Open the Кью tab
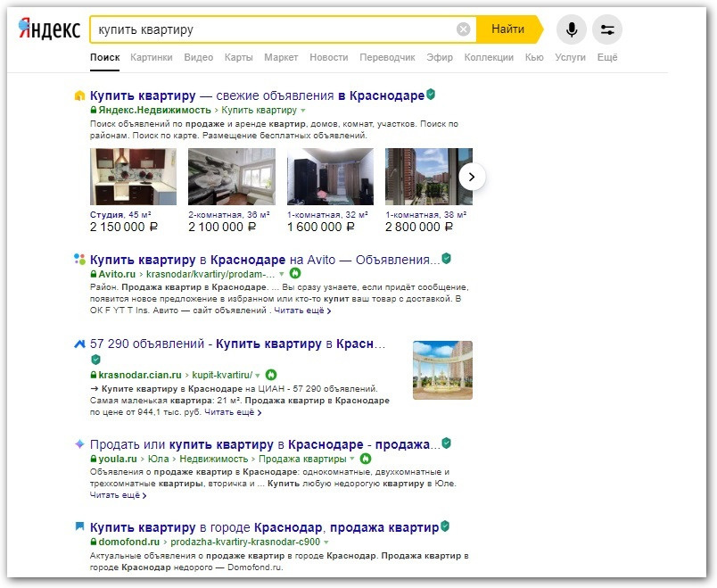The height and width of the screenshot is (588, 717). point(534,57)
